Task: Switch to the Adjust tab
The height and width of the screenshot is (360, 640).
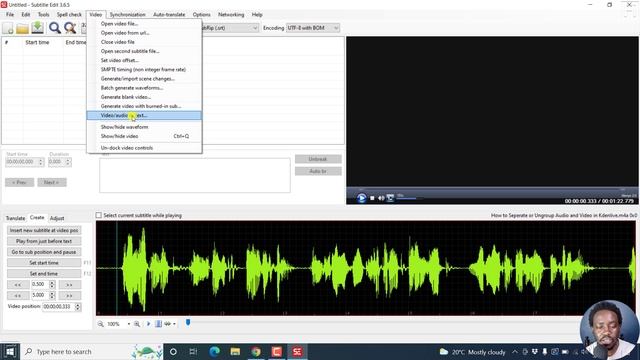Action: (57, 218)
